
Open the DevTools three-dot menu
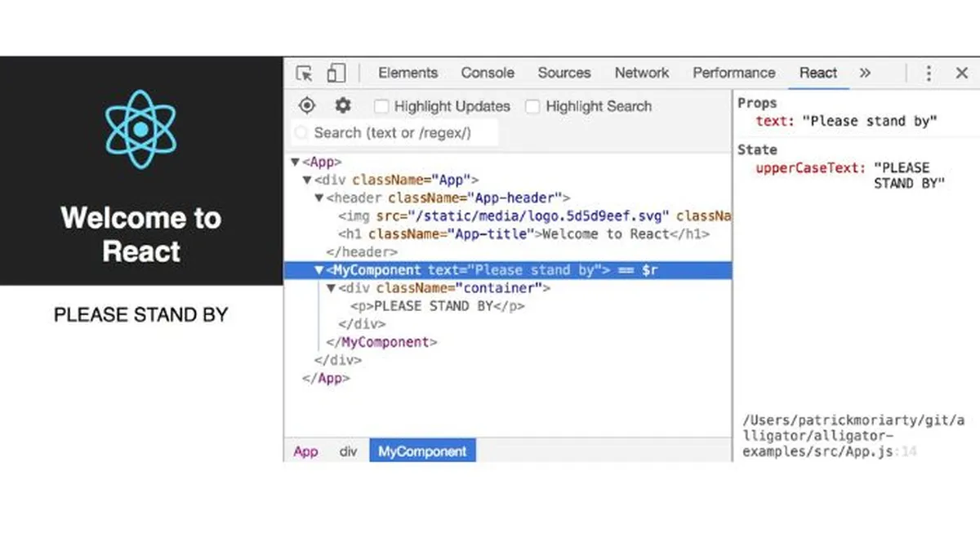929,73
